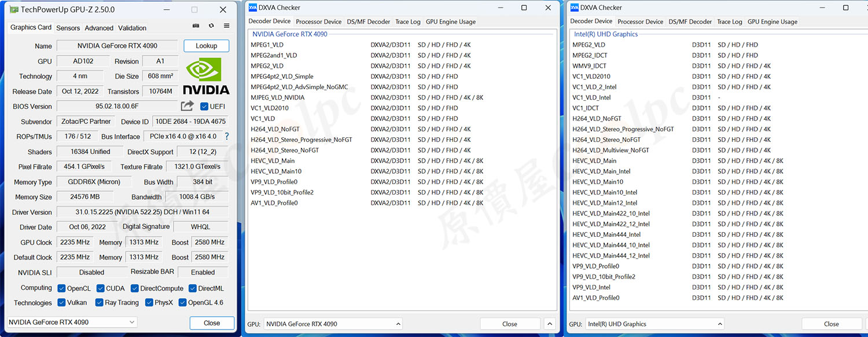Select the Graphics Card tab in GPU-Z
The image size is (868, 337).
click(x=31, y=27)
